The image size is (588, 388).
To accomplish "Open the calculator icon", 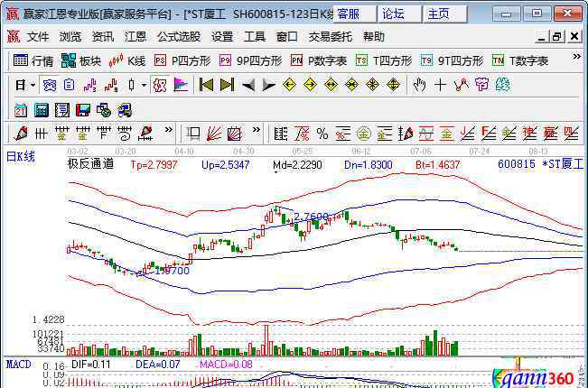I will [x=42, y=110].
